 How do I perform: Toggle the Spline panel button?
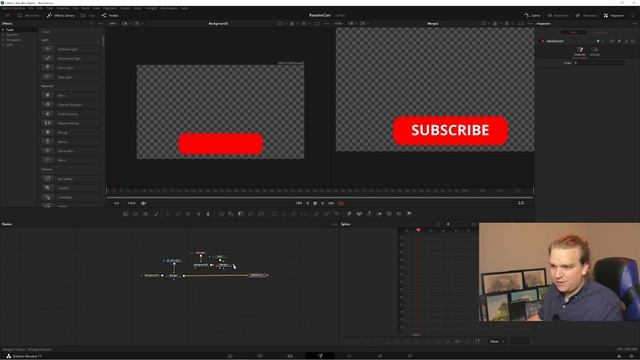tap(532, 16)
